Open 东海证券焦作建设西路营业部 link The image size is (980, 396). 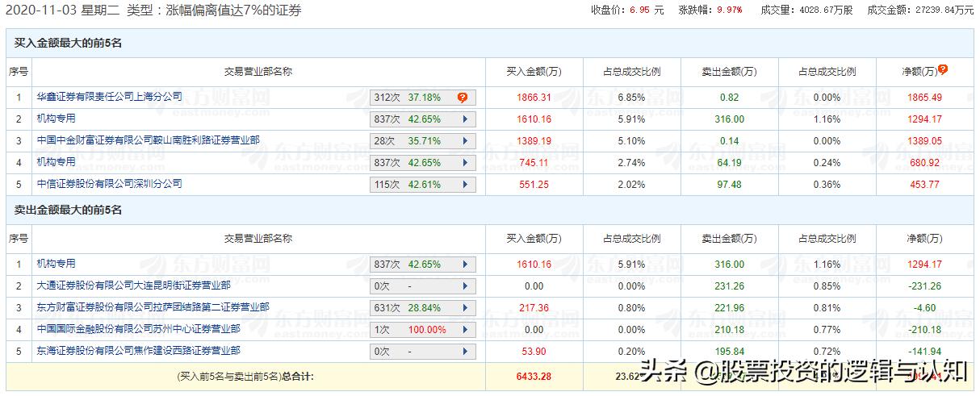(138, 351)
